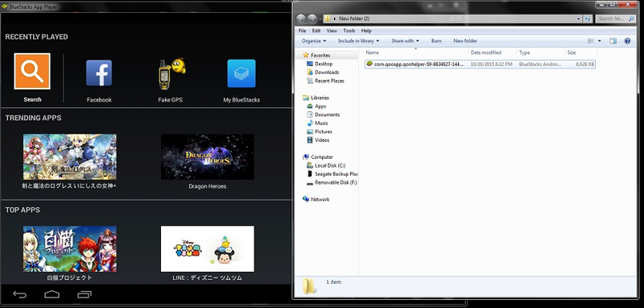Expand the Share with dropdown
Screen dimensions: 644x308
tap(405, 40)
